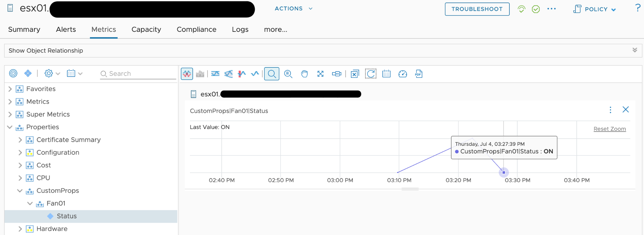This screenshot has height=235, width=644.
Task: Click the Super Metrics folder icon
Action: [x=19, y=114]
